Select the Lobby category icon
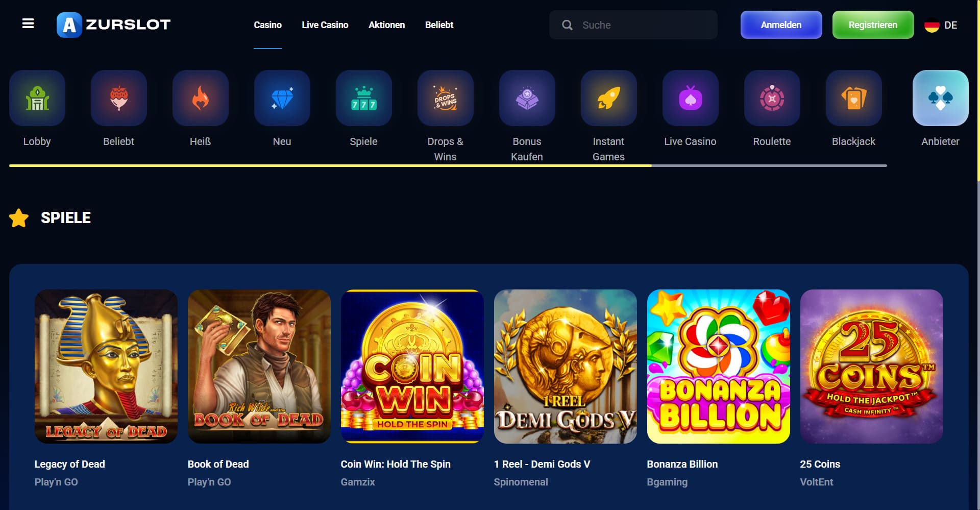980x510 pixels. coord(37,98)
